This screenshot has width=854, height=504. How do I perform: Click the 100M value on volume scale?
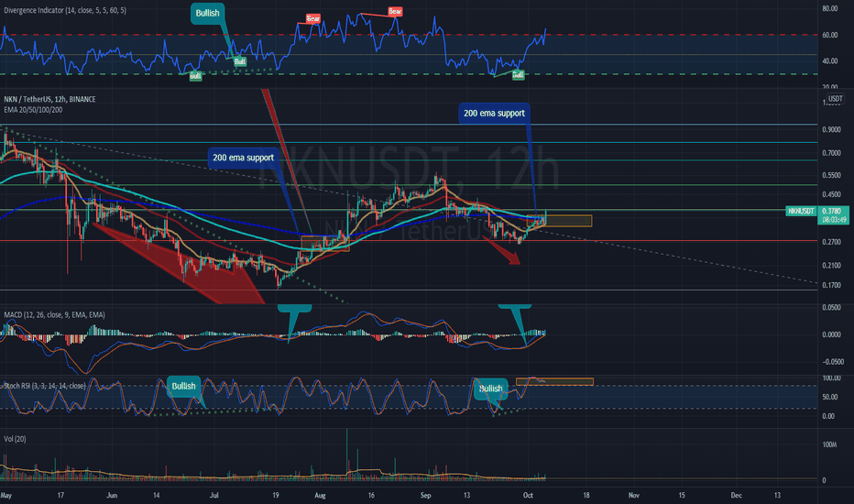coord(829,444)
